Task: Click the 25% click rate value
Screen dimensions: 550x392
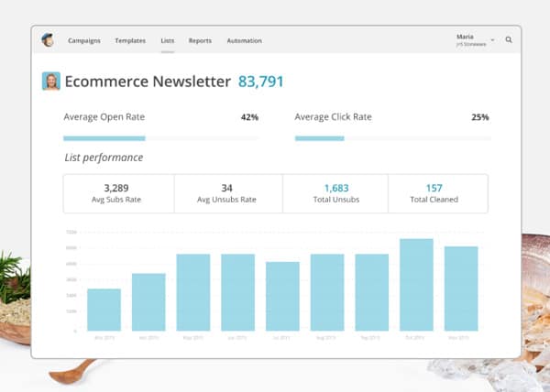Action: coord(479,117)
